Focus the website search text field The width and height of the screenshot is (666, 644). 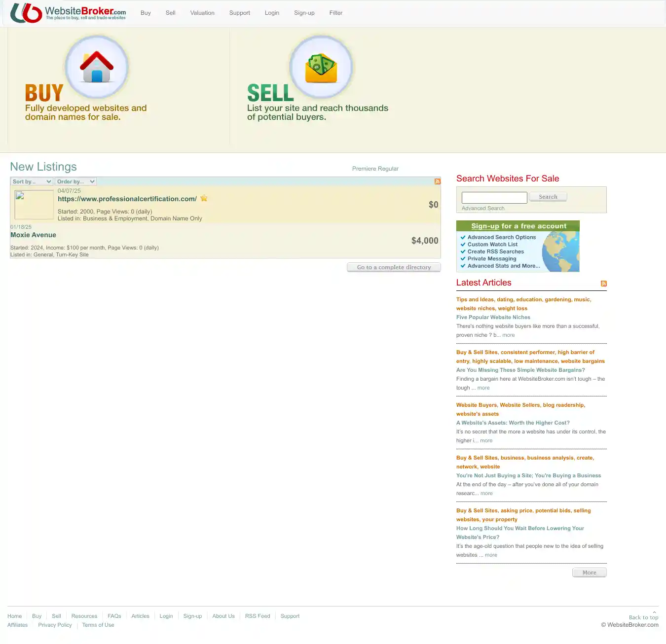tap(494, 198)
